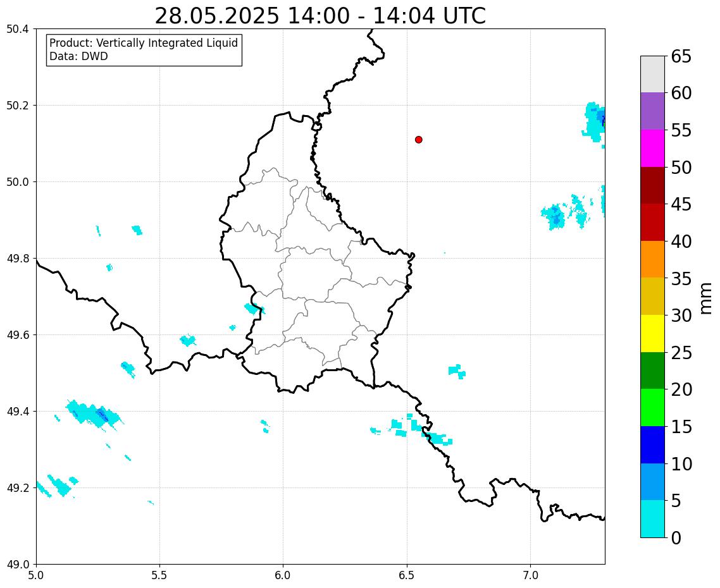Click the y-axis label 50.0

[x=18, y=182]
